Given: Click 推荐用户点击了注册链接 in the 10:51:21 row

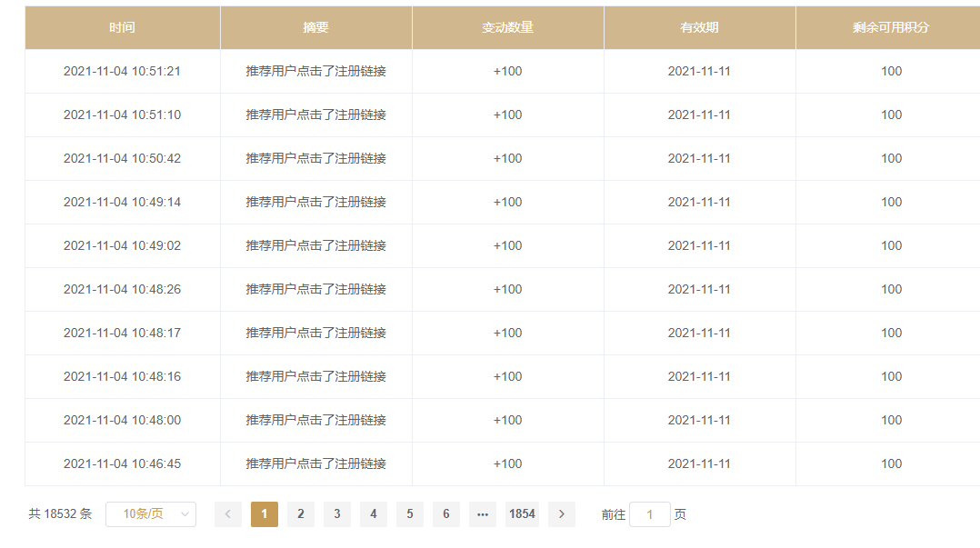Looking at the screenshot, I should point(316,71).
